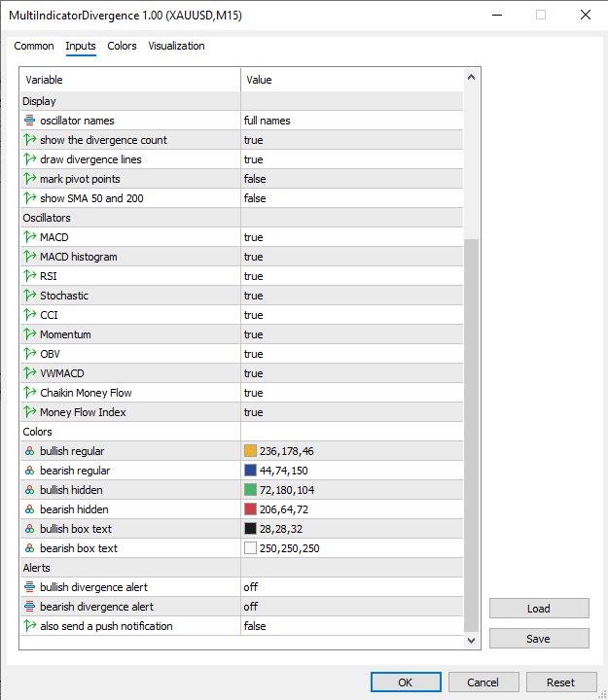
Task: Click the color icon beside bearish hidden
Action: [x=29, y=509]
